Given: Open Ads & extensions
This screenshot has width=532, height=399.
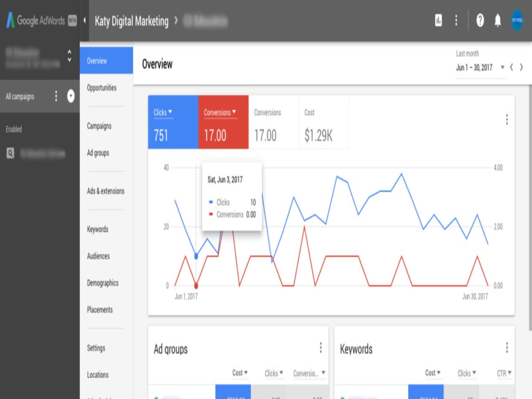Looking at the screenshot, I should 105,191.
